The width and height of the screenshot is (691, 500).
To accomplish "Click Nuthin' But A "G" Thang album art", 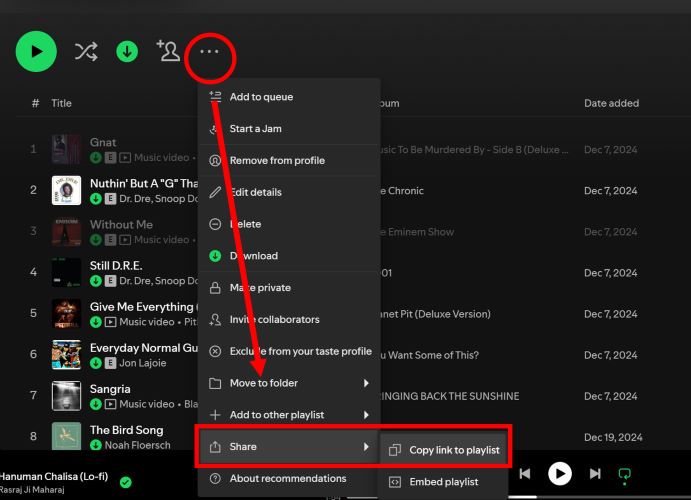I will [x=66, y=190].
